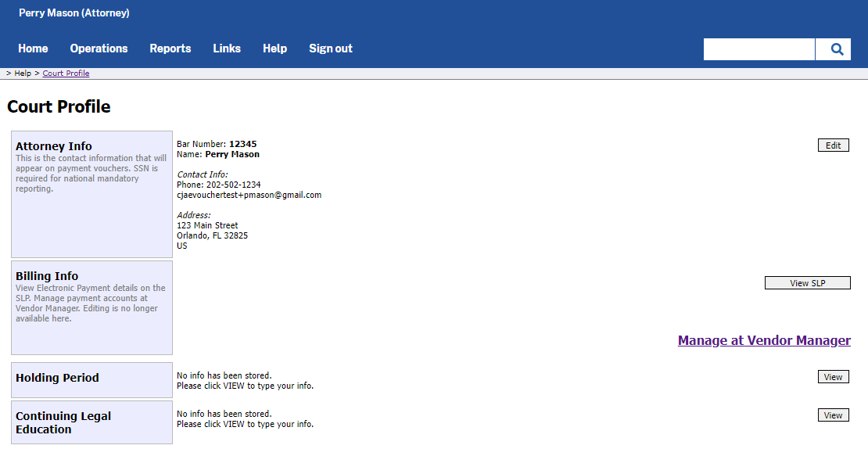This screenshot has height=456, width=868.
Task: Focus the search text field
Action: (x=759, y=49)
